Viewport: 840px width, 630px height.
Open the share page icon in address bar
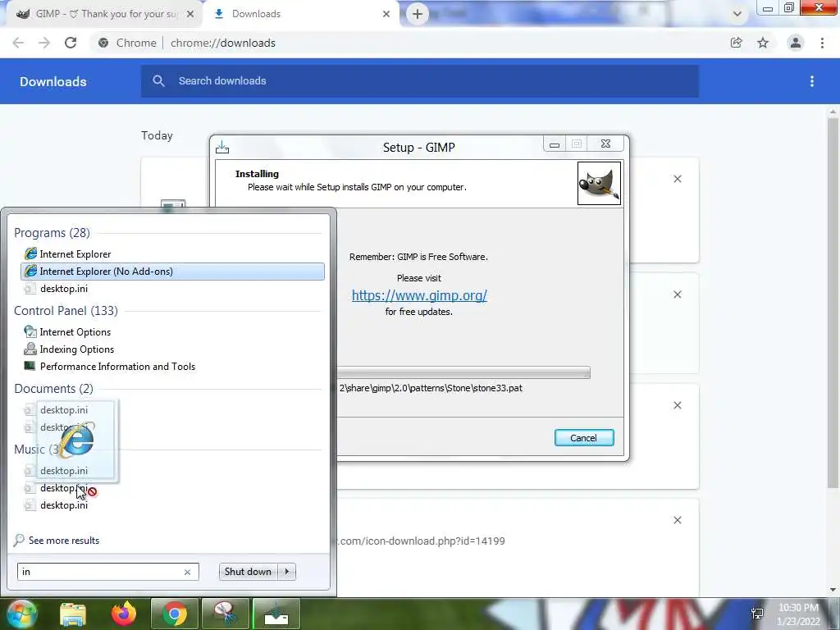[736, 43]
